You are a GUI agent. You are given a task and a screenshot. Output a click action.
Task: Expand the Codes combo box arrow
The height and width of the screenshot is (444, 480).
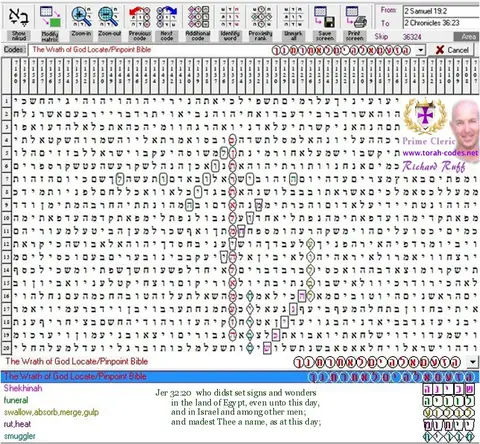(x=421, y=50)
